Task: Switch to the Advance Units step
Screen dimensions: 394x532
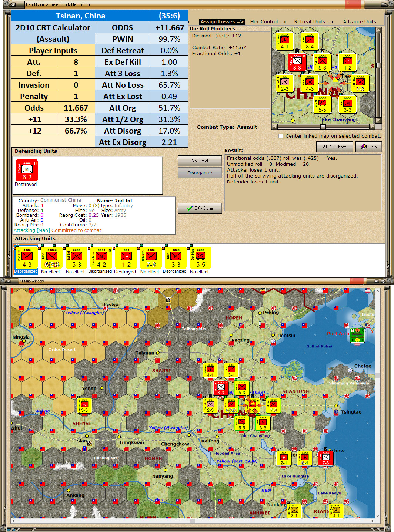Action: 360,22
